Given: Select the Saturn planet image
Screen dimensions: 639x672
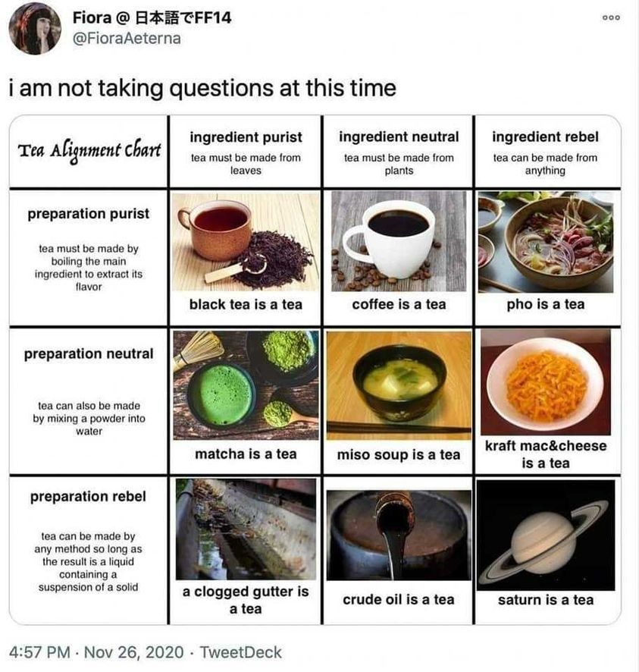Looking at the screenshot, I should [546, 535].
